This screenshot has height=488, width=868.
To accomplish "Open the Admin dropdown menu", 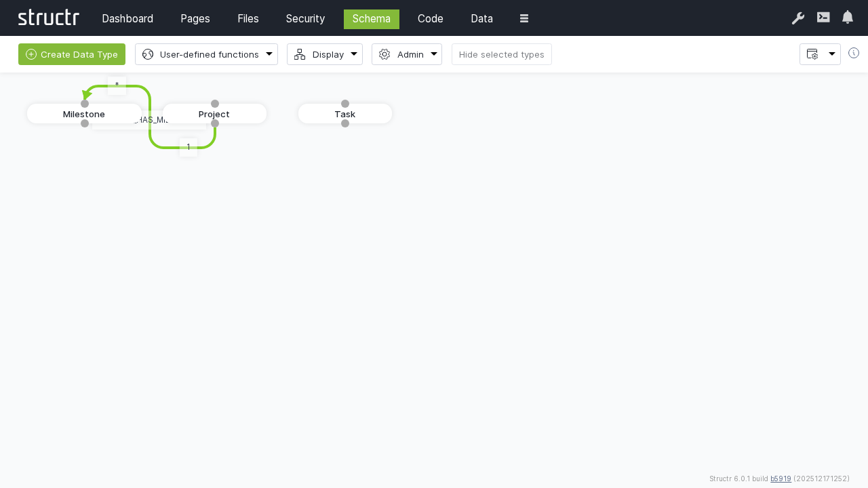I will pos(407,54).
